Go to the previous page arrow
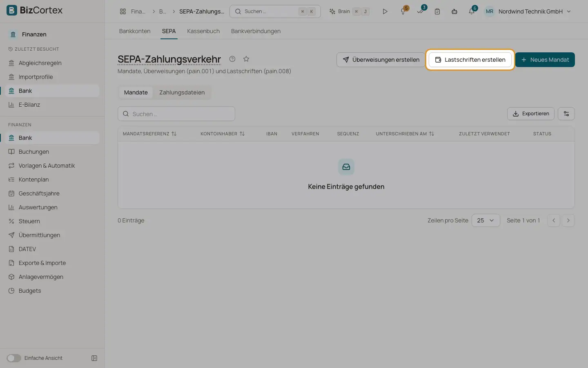This screenshot has height=368, width=588. (554, 220)
